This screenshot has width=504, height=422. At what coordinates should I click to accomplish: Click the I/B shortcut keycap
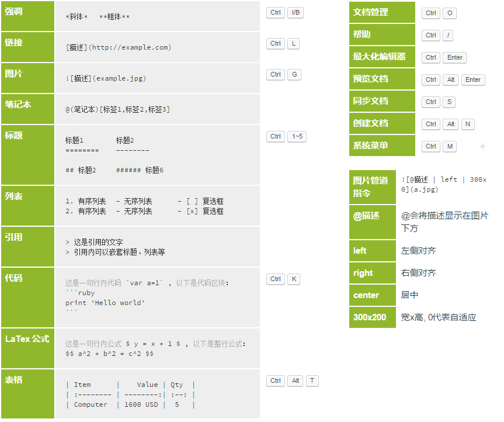pos(295,12)
